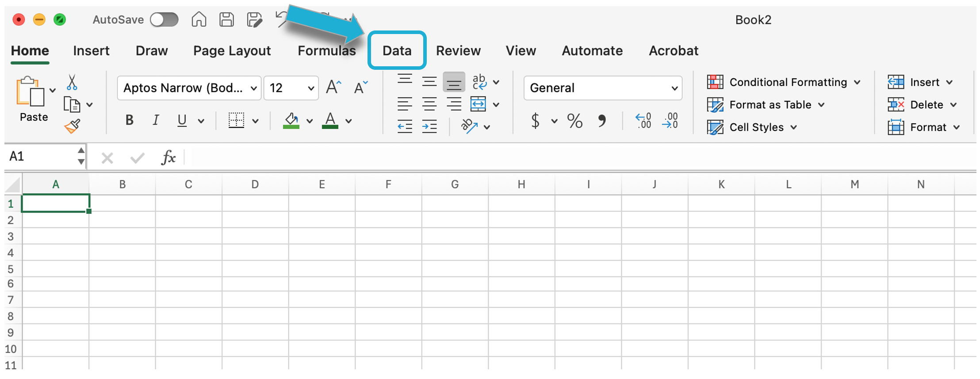
Task: Click the Format Painter brush icon
Action: pos(72,127)
